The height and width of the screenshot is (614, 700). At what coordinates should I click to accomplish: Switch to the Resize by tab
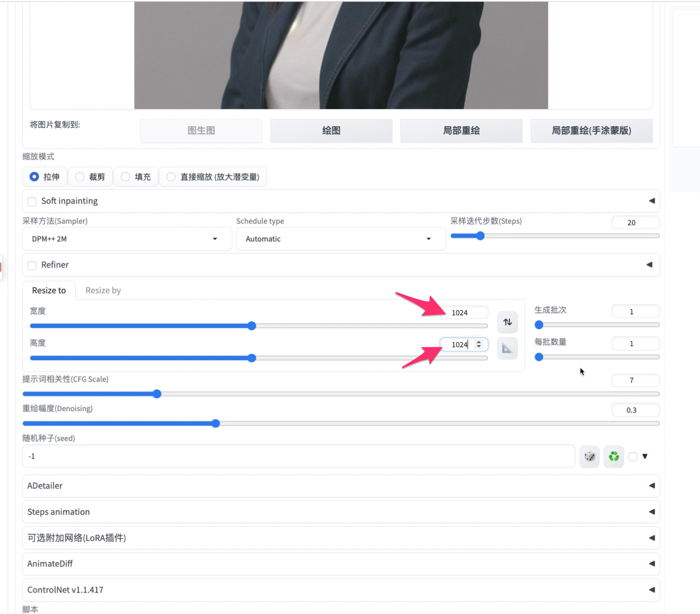pos(103,290)
